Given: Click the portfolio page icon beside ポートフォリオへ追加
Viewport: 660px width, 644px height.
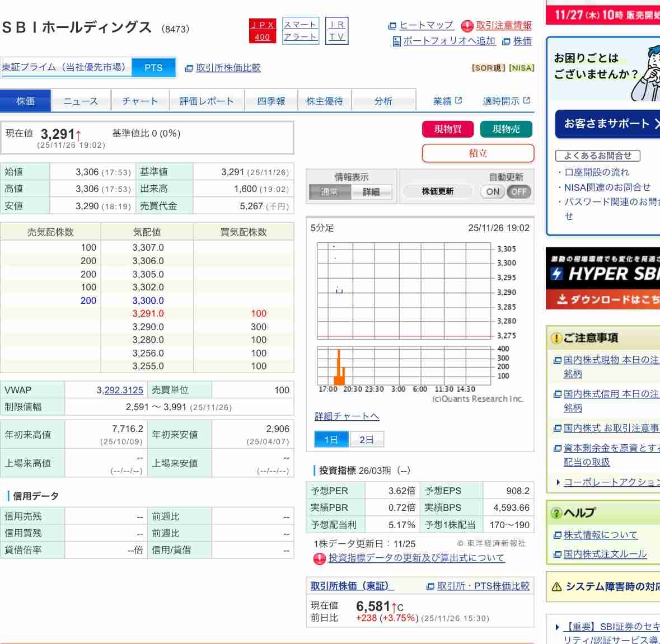Looking at the screenshot, I should tap(396, 41).
